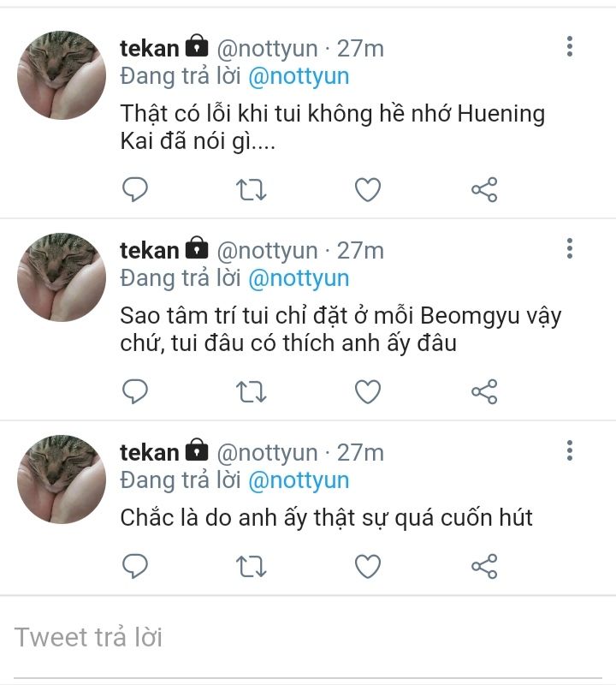Open more options on 'quá cuốn hút' tweet
The height and width of the screenshot is (685, 616).
pos(569,450)
